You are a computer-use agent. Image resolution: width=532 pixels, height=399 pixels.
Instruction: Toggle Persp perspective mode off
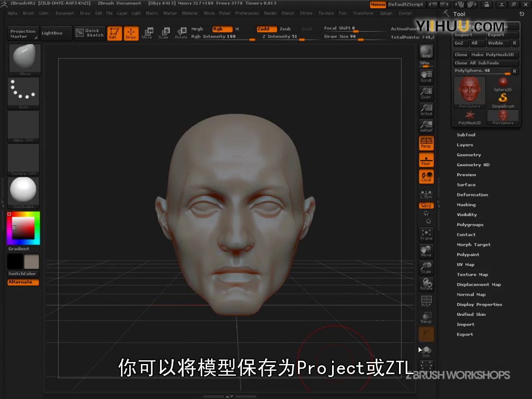click(x=426, y=143)
